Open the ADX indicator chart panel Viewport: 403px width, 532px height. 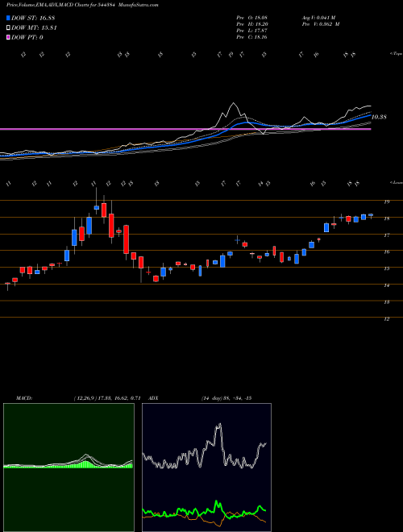click(x=206, y=468)
